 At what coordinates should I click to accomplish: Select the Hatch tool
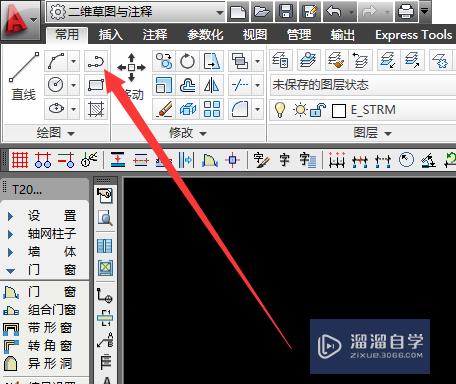(x=96, y=109)
